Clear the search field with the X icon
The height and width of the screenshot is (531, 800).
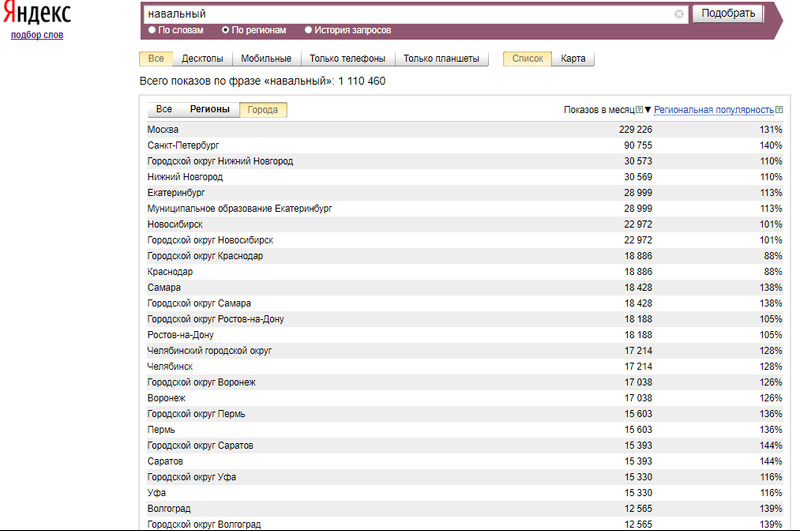(679, 14)
